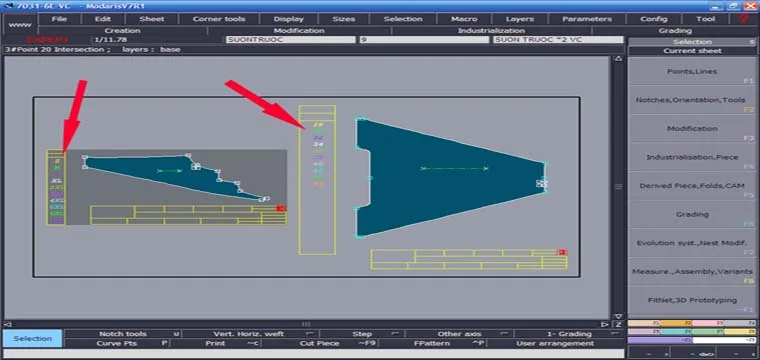Screen dimensions: 760x360
Task: Click the Z zoom button beside scrollbar
Action: pos(618,324)
